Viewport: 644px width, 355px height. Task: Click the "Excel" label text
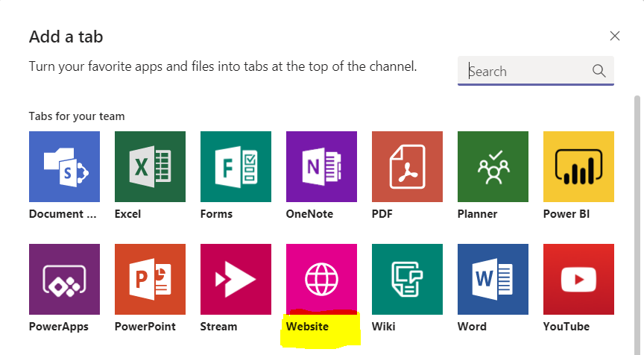tap(127, 214)
